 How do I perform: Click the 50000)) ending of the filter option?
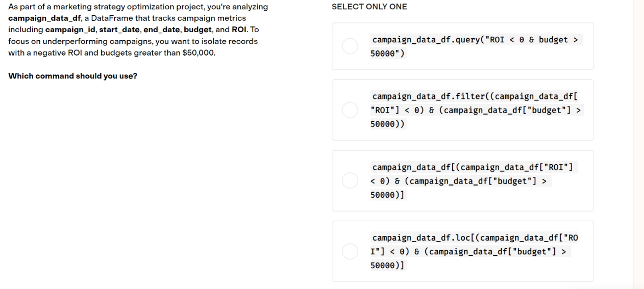[x=387, y=124]
